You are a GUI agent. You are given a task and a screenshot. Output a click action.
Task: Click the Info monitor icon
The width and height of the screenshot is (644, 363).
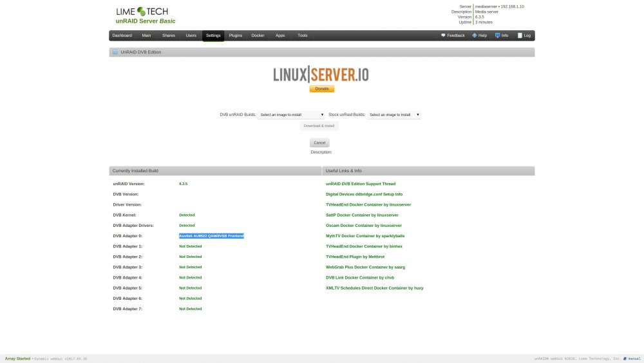pos(497,35)
